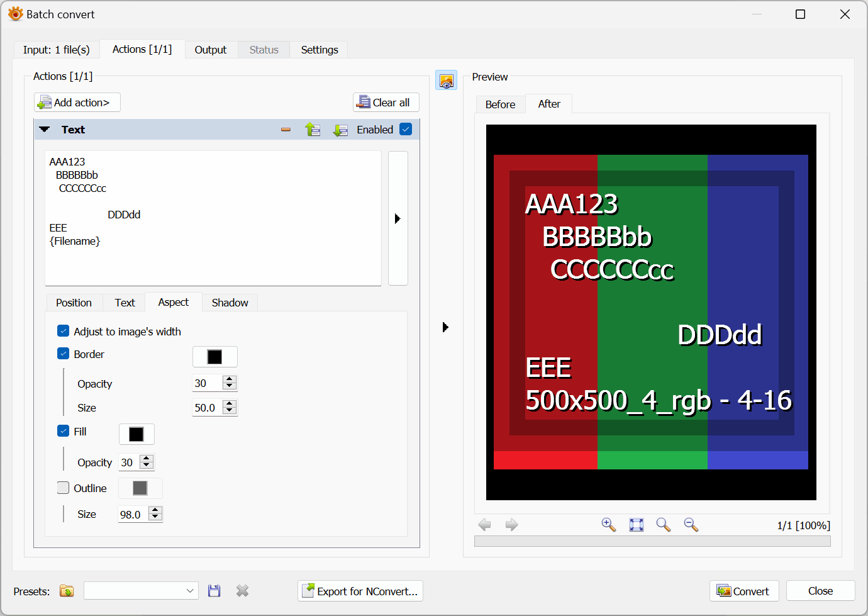Zoom in on the preview image
Viewport: 868px width, 616px height.
tap(608, 525)
